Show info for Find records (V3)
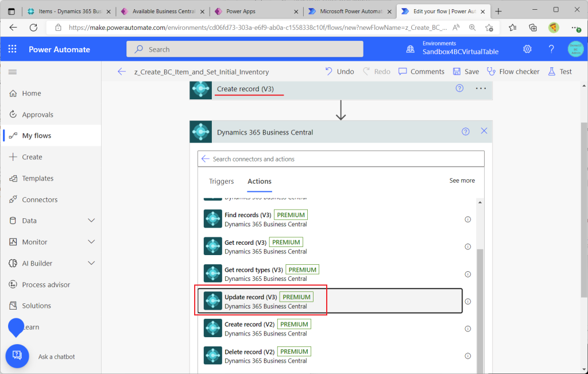 coord(467,219)
